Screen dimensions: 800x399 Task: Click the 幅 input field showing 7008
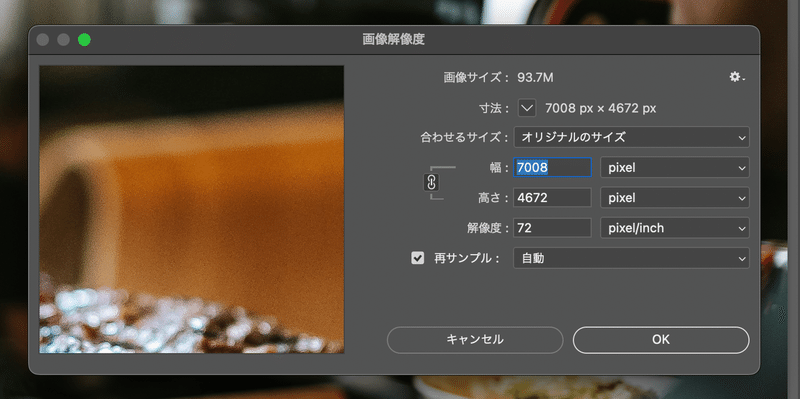[552, 167]
